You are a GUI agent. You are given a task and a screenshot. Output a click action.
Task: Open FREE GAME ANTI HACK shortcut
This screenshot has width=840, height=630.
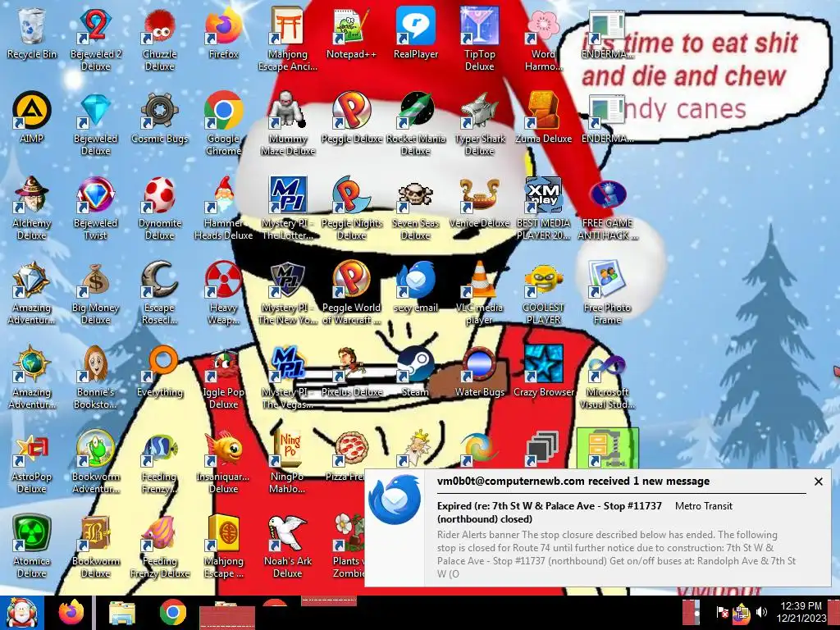[x=608, y=208]
